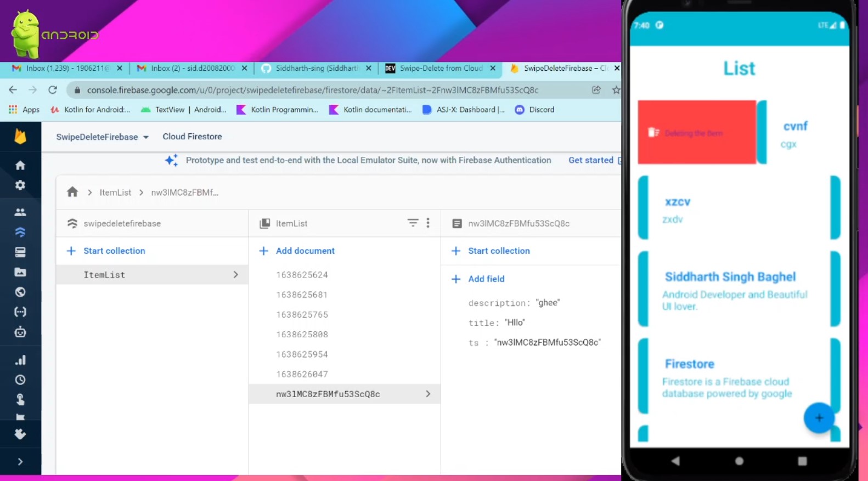Open SwipeDeleteFirebase project dropdown
868x481 pixels.
[x=103, y=137]
